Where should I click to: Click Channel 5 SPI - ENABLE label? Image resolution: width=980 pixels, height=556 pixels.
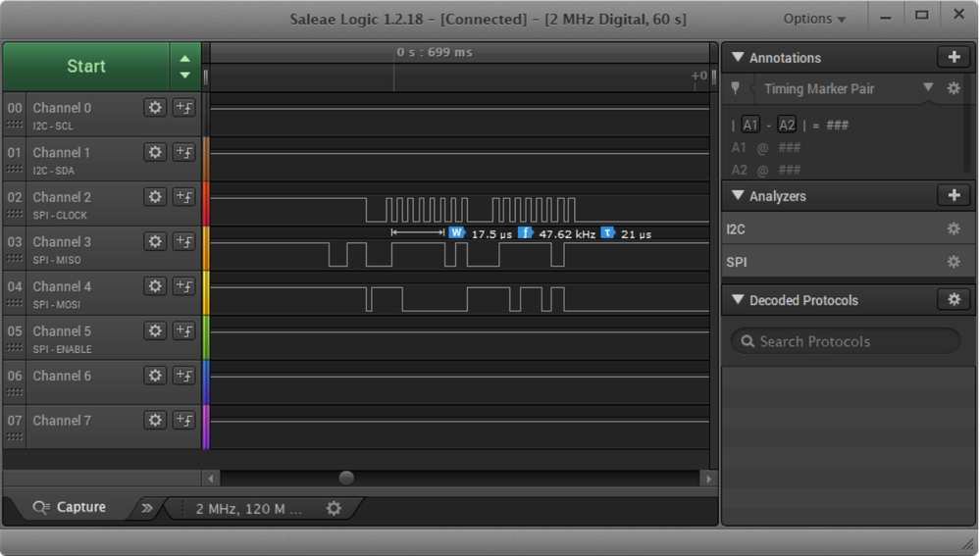coord(63,349)
